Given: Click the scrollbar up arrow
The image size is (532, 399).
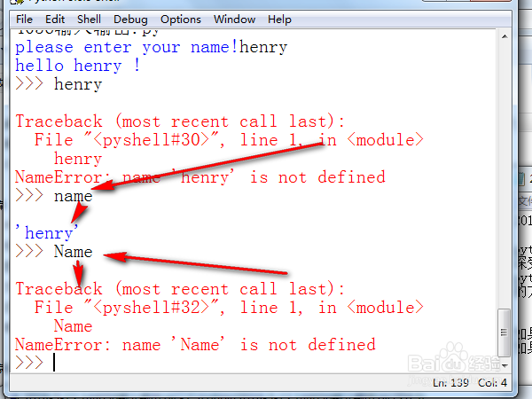Looking at the screenshot, I should point(505,36).
